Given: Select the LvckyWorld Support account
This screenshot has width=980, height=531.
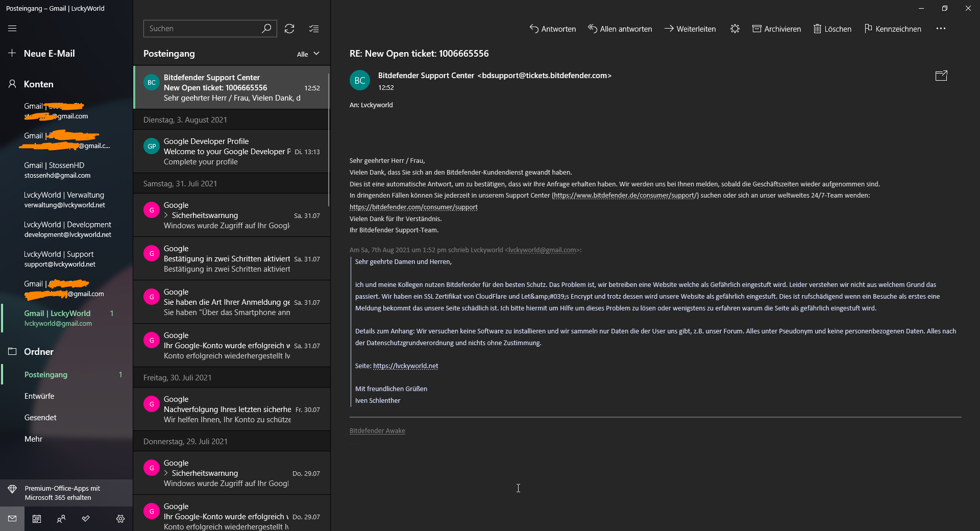Looking at the screenshot, I should [x=59, y=259].
